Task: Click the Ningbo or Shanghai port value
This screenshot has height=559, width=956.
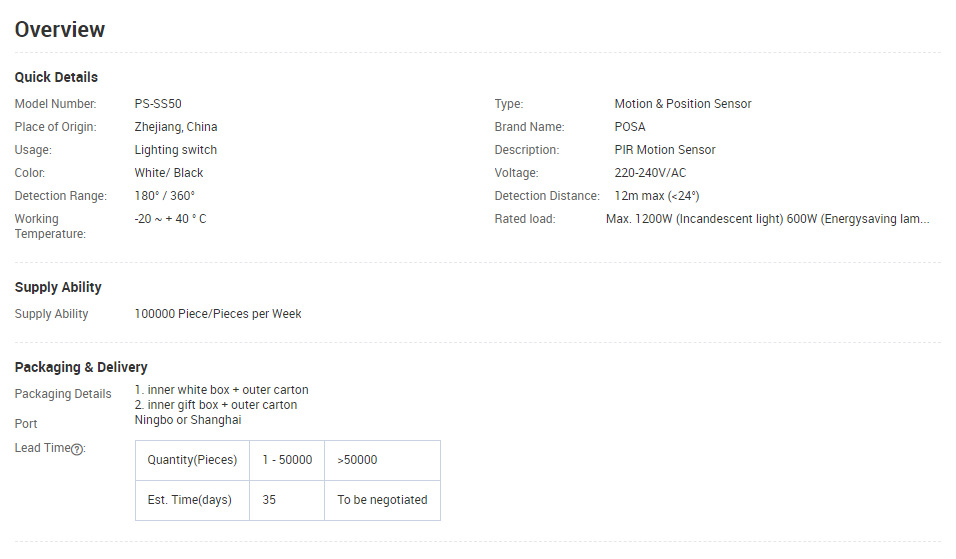Action: click(x=188, y=420)
